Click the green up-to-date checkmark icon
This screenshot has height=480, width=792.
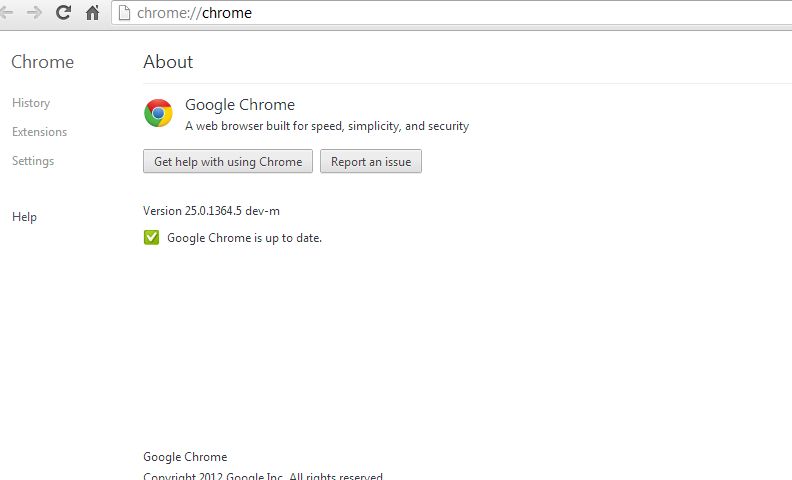coord(151,237)
